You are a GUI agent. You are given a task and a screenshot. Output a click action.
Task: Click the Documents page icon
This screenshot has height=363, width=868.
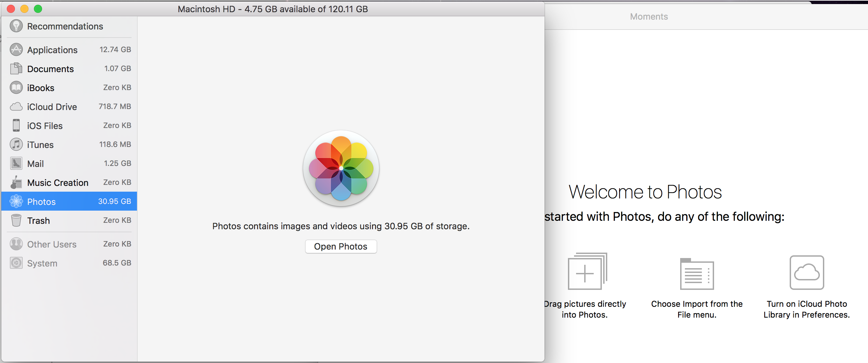[x=16, y=69]
